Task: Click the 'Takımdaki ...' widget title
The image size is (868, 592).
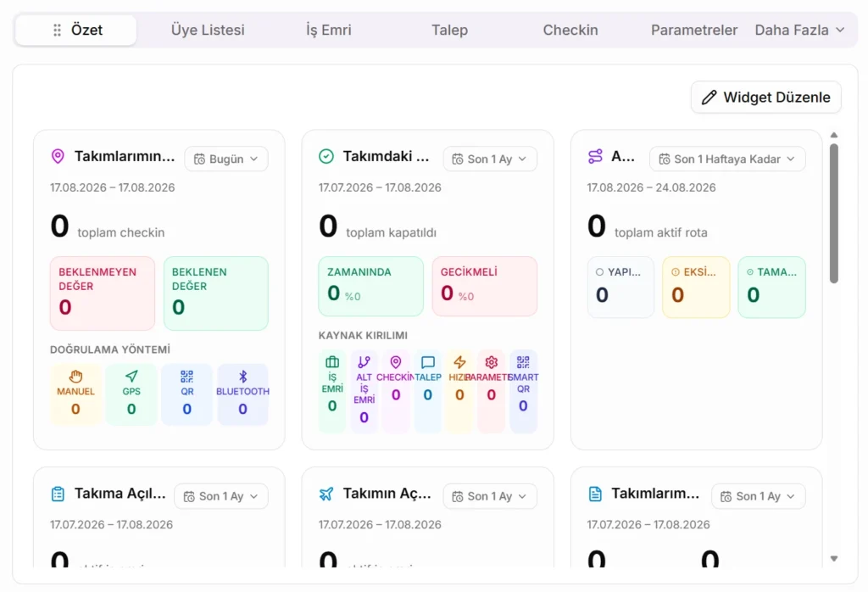Action: click(x=386, y=157)
